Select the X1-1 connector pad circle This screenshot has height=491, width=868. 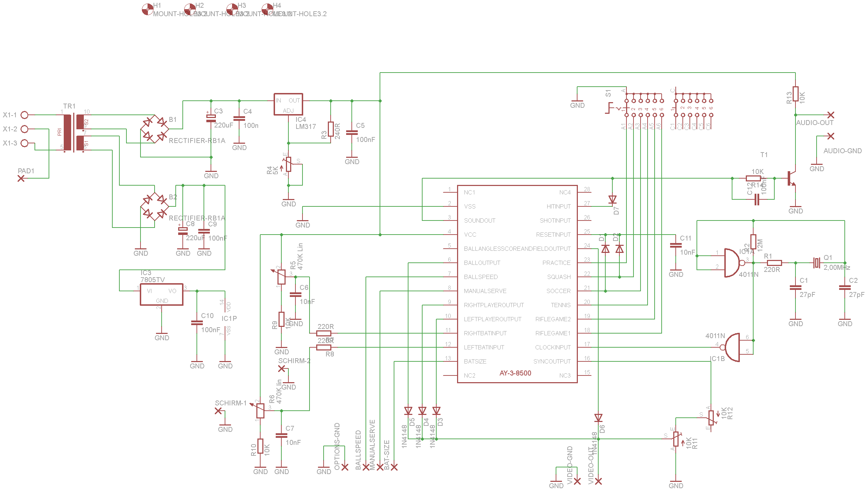pyautogui.click(x=24, y=115)
